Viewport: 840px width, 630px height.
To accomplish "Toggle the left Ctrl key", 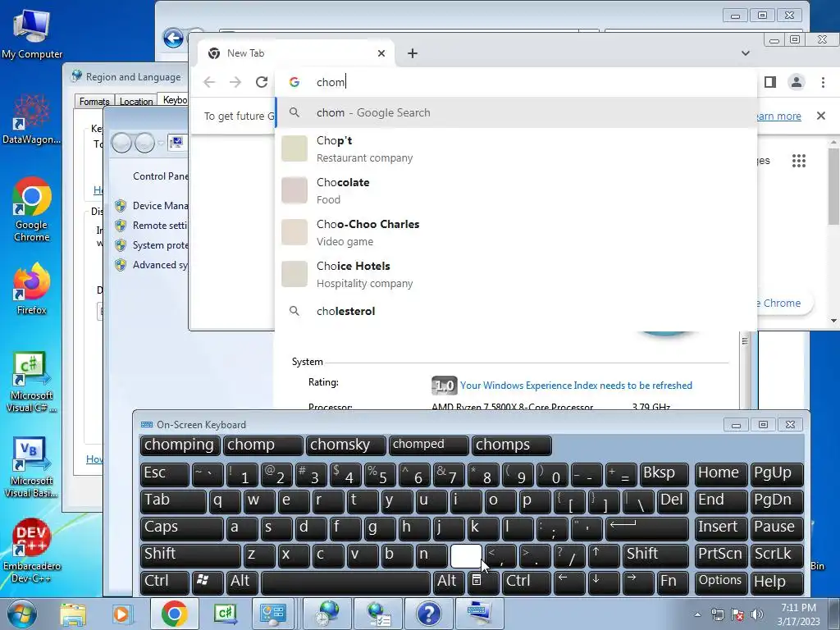I will click(164, 582).
